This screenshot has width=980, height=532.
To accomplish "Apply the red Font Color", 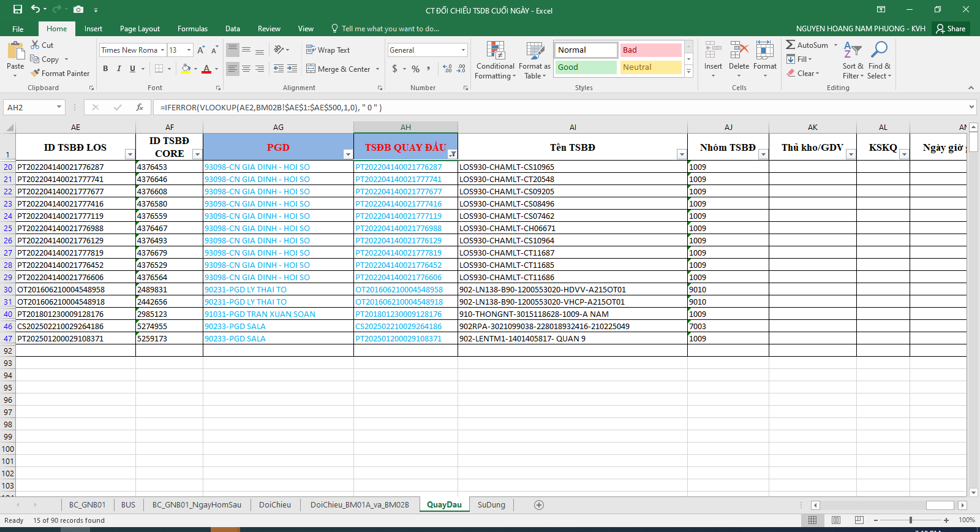I will [206, 69].
